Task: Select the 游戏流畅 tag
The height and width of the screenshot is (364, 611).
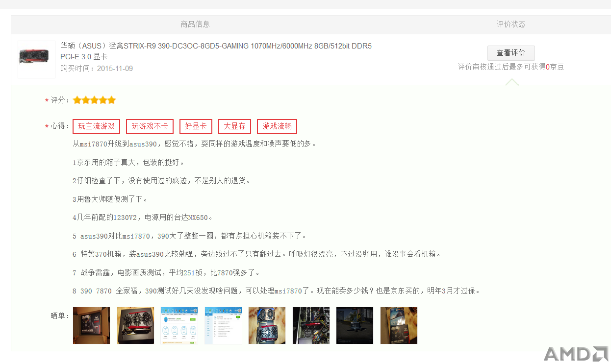Action: pyautogui.click(x=277, y=126)
